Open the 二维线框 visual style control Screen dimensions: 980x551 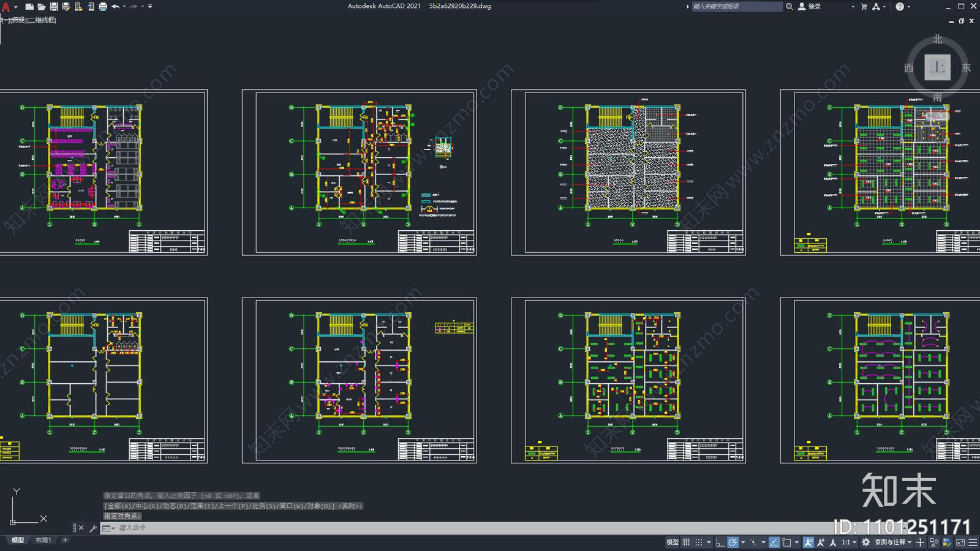click(x=42, y=20)
